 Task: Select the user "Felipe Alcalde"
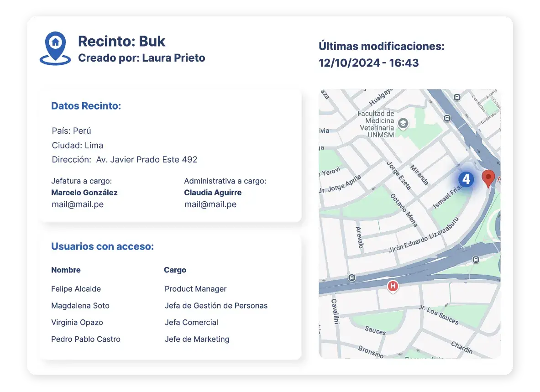click(76, 289)
